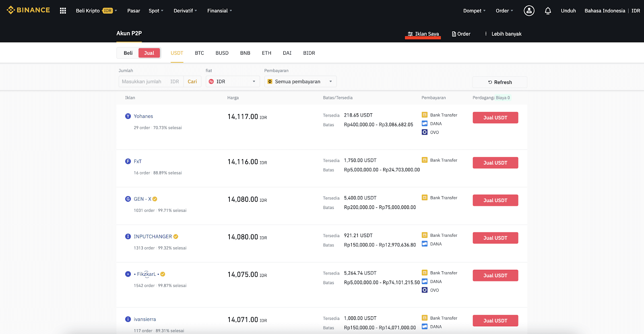Click the Iklan Saya list icon
Image resolution: width=644 pixels, height=334 pixels.
pos(410,34)
